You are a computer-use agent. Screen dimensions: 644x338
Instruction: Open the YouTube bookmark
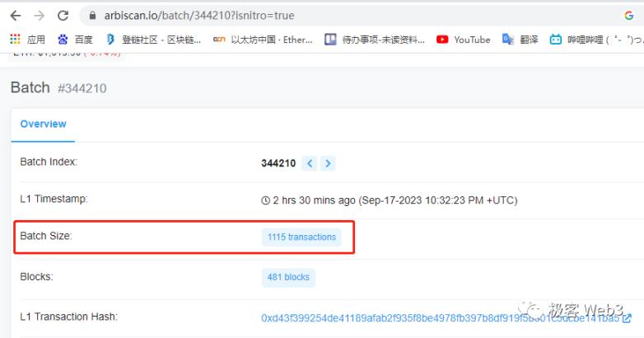(x=464, y=40)
